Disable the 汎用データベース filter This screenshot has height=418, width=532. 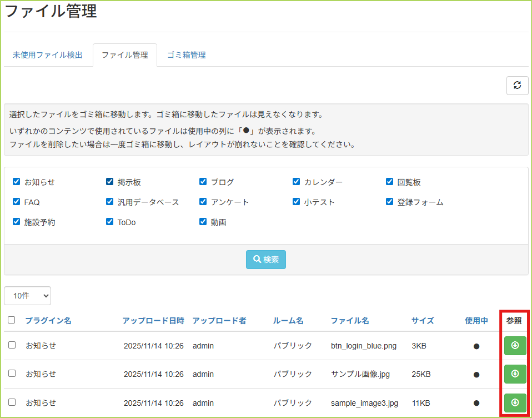pyautogui.click(x=110, y=202)
